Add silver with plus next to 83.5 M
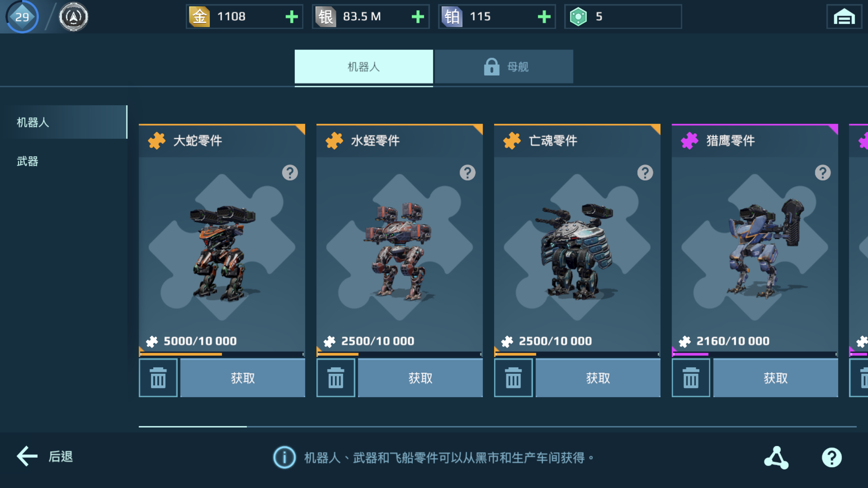 click(417, 17)
